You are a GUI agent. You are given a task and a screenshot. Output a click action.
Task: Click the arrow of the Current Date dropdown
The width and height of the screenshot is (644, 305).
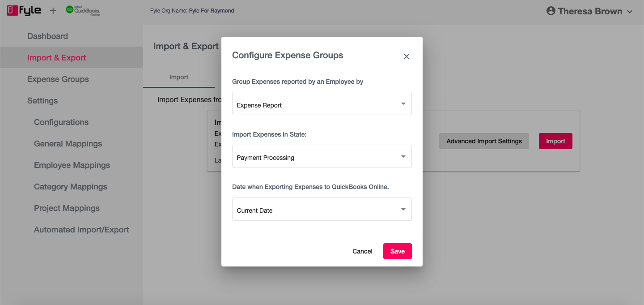click(x=403, y=210)
